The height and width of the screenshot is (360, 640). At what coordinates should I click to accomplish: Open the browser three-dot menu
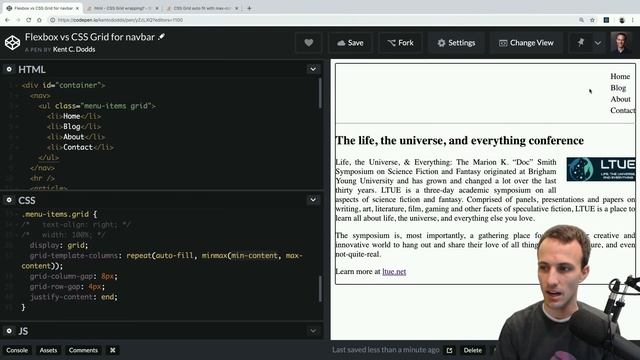pyautogui.click(x=633, y=20)
